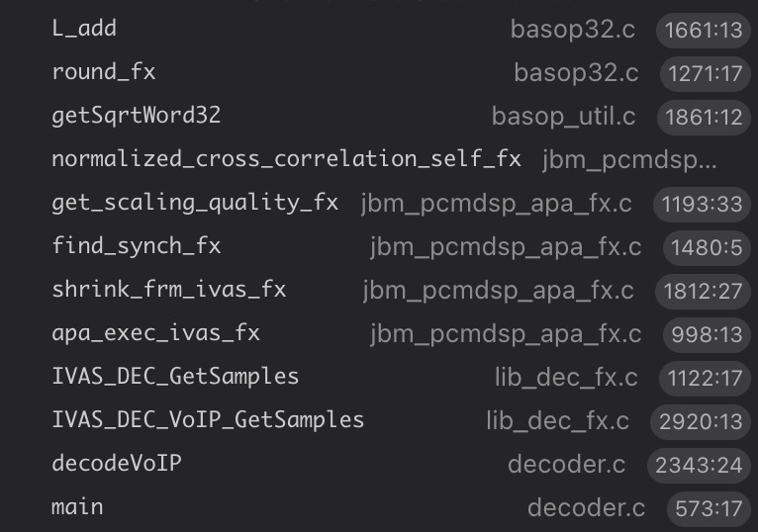Select the main function frame
This screenshot has height=532, width=758.
77,507
